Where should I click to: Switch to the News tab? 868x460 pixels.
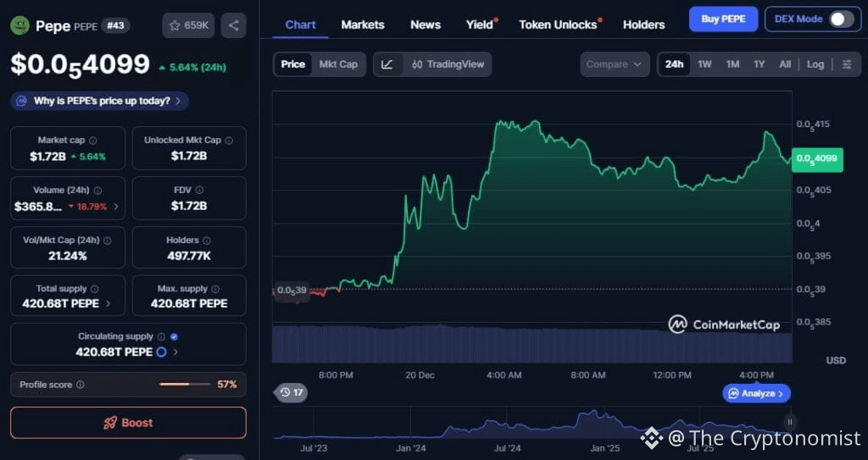point(426,25)
